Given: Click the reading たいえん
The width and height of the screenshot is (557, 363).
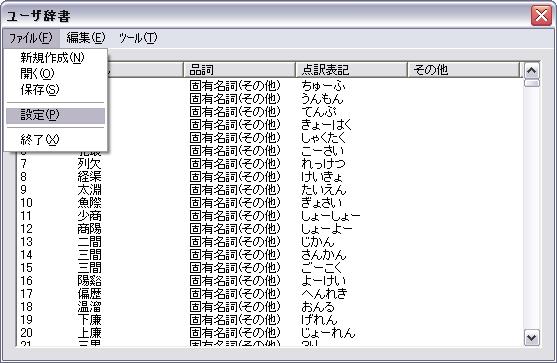Looking at the screenshot, I should pos(324,190).
